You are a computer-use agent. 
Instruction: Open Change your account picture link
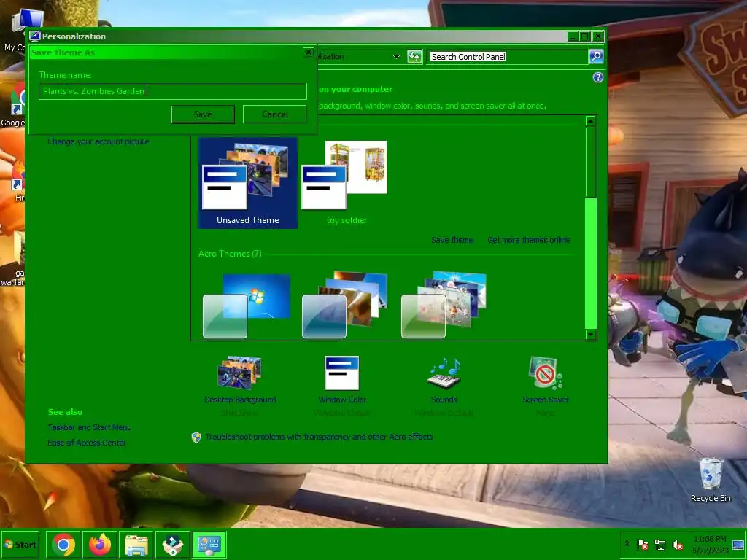(x=98, y=141)
